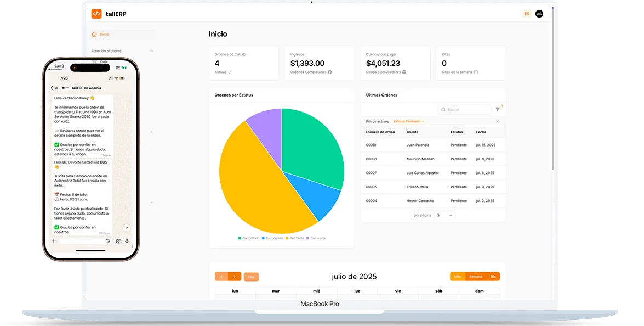Open the por página rows dropdown
This screenshot has width=644, height=326.
click(444, 216)
